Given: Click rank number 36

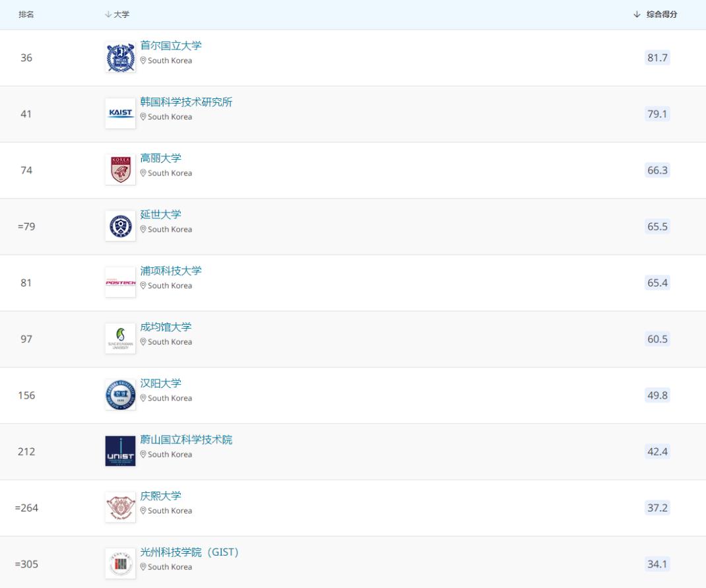Looking at the screenshot, I should (26, 57).
